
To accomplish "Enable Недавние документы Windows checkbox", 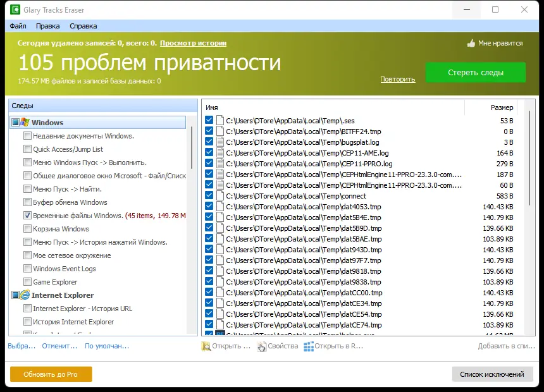I will [x=27, y=136].
